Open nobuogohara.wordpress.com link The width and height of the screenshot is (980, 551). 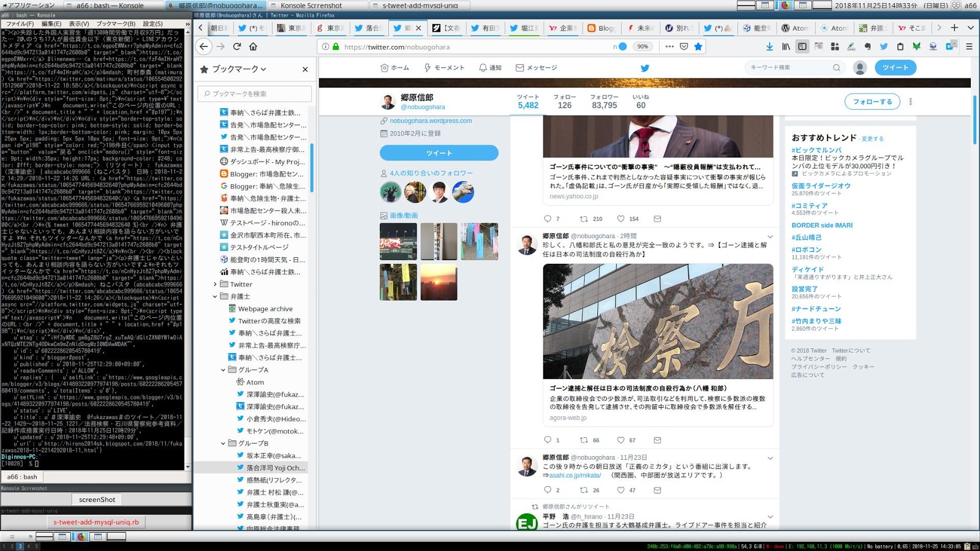click(431, 121)
